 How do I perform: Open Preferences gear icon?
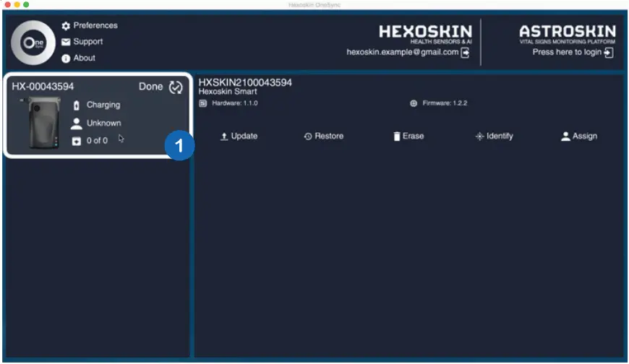click(x=66, y=26)
